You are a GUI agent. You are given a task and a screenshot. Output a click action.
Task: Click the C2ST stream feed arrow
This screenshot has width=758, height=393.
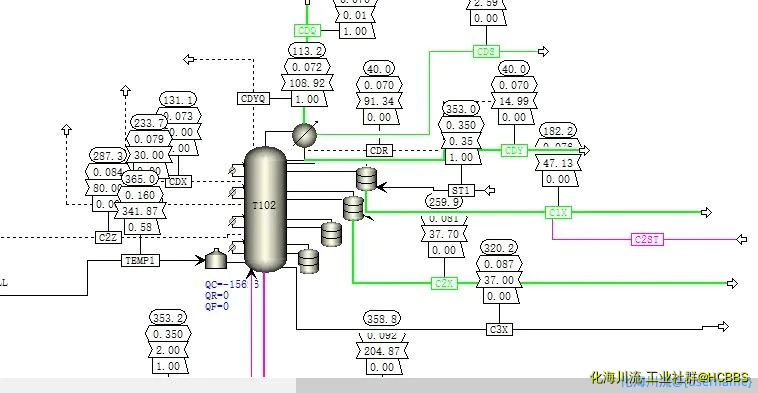[742, 239]
